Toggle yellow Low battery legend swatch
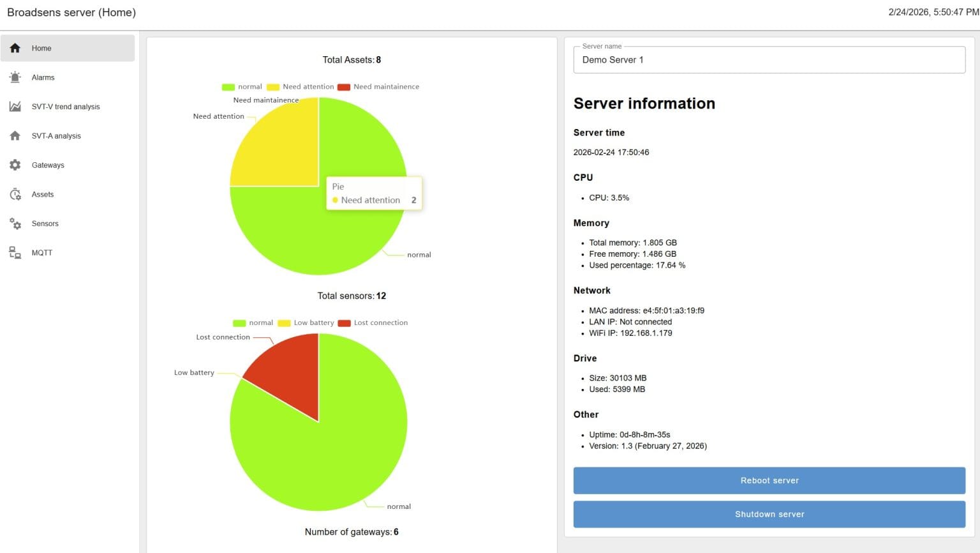 [x=284, y=323]
